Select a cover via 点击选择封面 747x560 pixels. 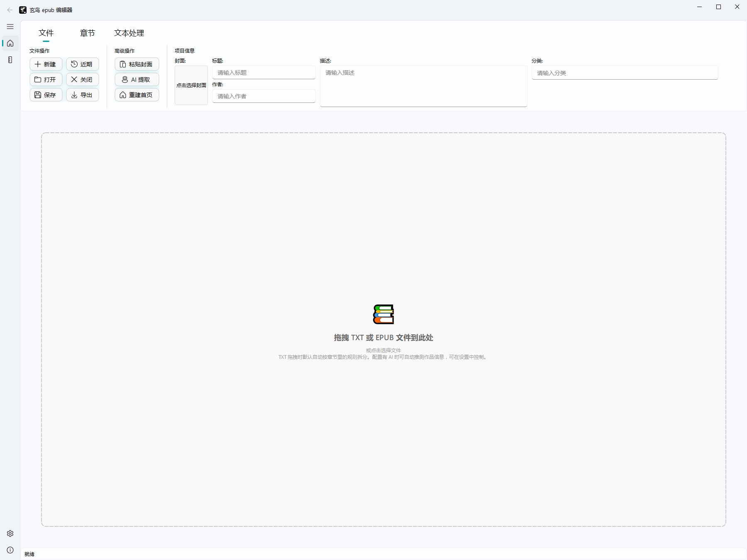pos(191,85)
